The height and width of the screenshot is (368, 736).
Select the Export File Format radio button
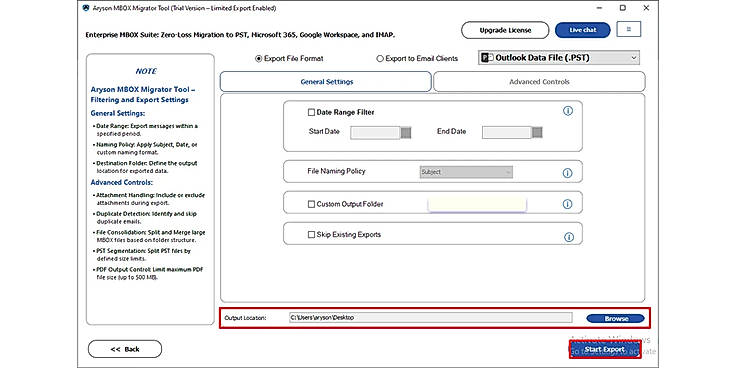click(258, 59)
